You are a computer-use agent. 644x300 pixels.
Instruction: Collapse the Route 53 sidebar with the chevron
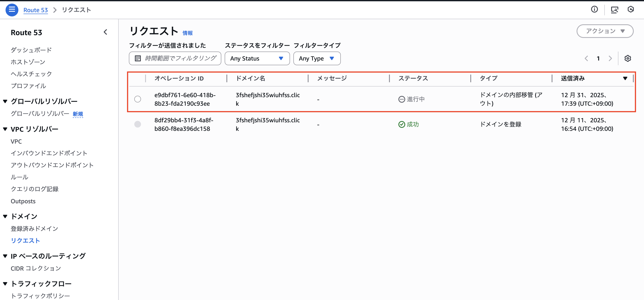click(105, 32)
